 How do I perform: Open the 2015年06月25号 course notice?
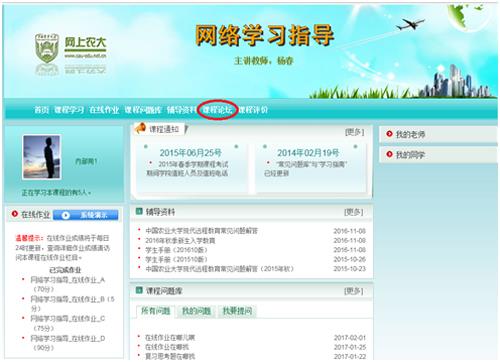[x=190, y=153]
